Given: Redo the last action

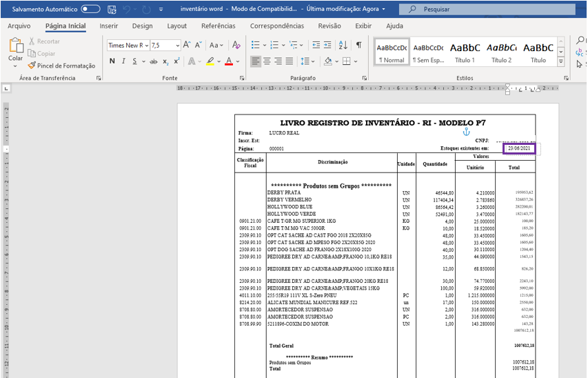Looking at the screenshot, I should pyautogui.click(x=146, y=10).
